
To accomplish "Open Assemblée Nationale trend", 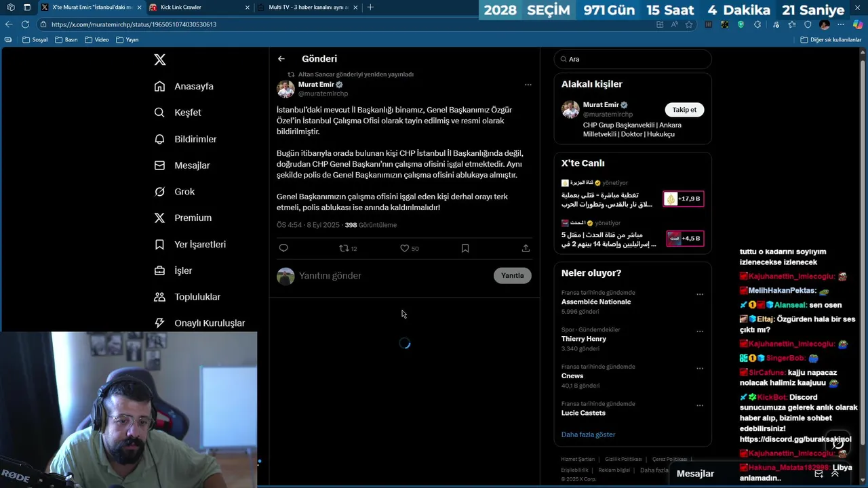I will 596,302.
